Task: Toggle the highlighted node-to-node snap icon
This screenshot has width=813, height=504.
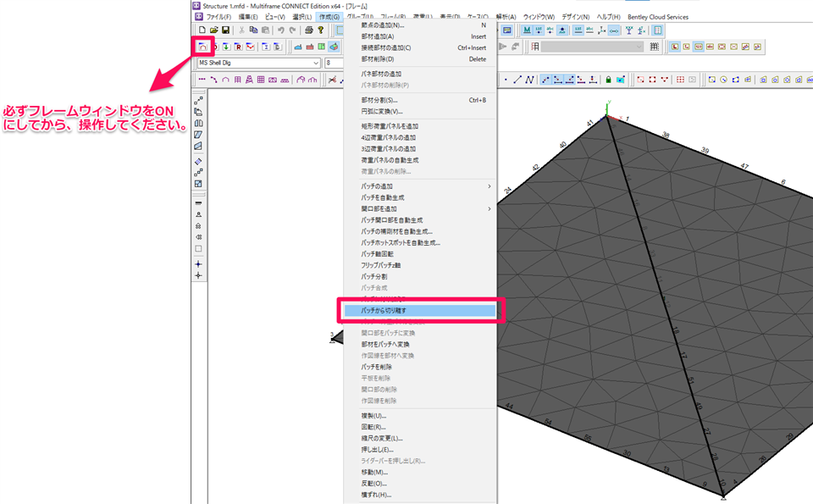Action: (x=545, y=80)
